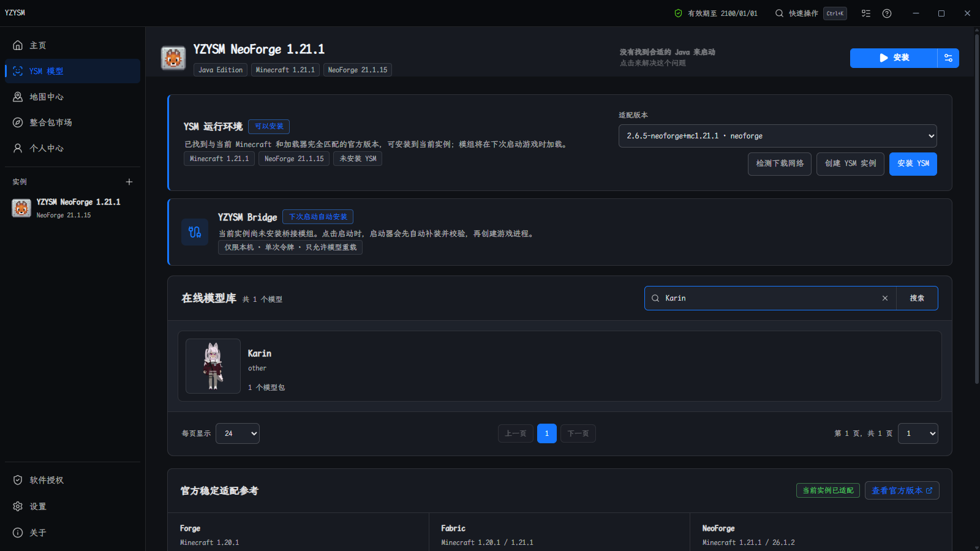Add a new instance with the plus icon

(x=129, y=182)
